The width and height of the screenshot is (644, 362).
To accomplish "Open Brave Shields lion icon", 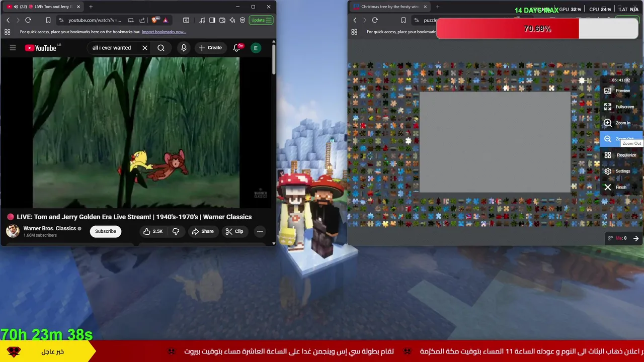I will pyautogui.click(x=155, y=20).
